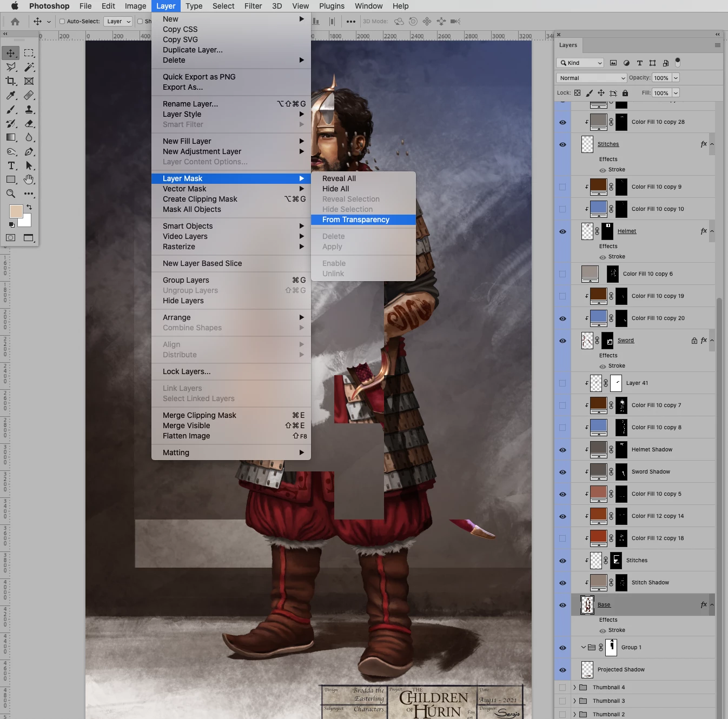Show the Thumbnail 4 group
The width and height of the screenshot is (728, 719).
562,688
